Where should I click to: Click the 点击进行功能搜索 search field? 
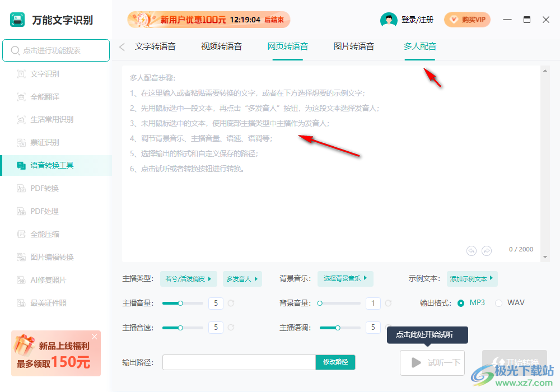click(x=56, y=50)
